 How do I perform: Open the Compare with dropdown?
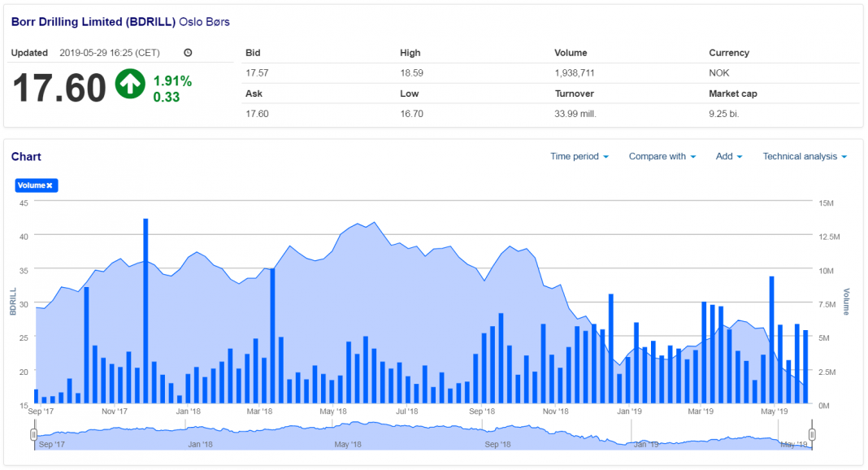pos(662,157)
